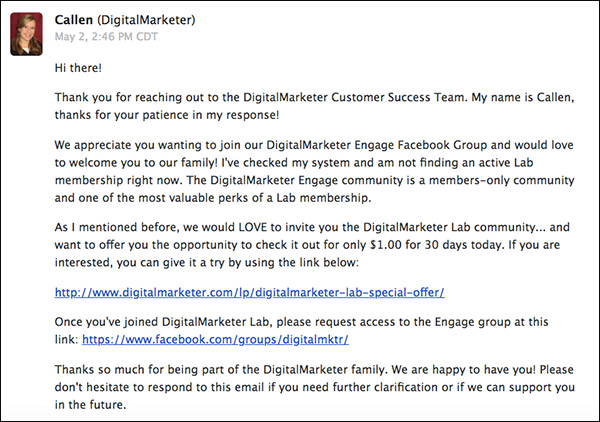Click the 'Hi there!' greeting line
600x422 pixels.
78,68
